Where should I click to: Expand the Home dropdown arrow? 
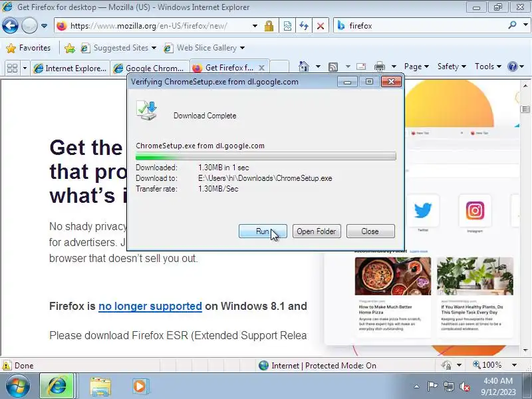[318, 66]
